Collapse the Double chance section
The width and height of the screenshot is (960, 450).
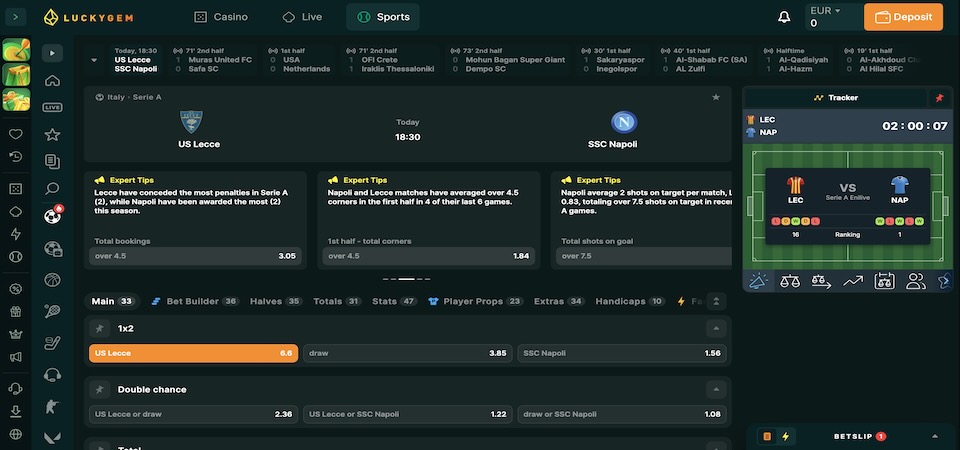point(716,389)
